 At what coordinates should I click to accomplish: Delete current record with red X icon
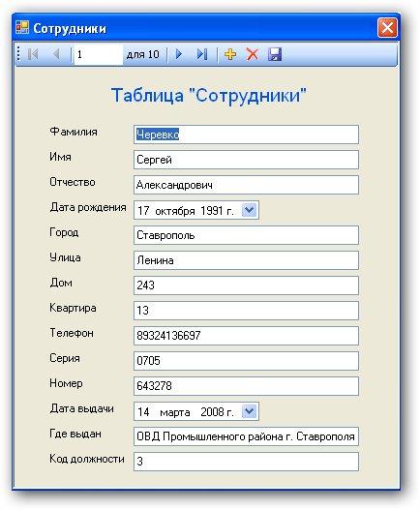pos(253,54)
